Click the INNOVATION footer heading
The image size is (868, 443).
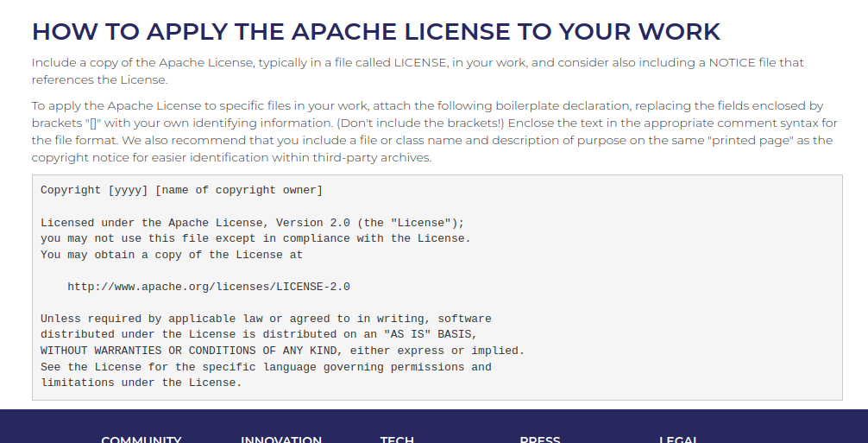(281, 440)
